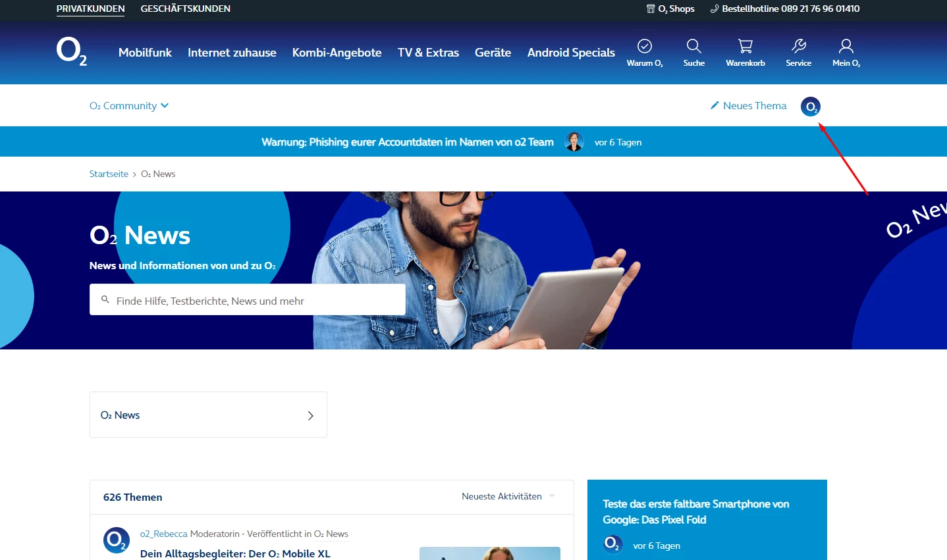Click the 'O2 News' category link after 'Veröffentlicht in'
The width and height of the screenshot is (947, 560).
(x=331, y=534)
